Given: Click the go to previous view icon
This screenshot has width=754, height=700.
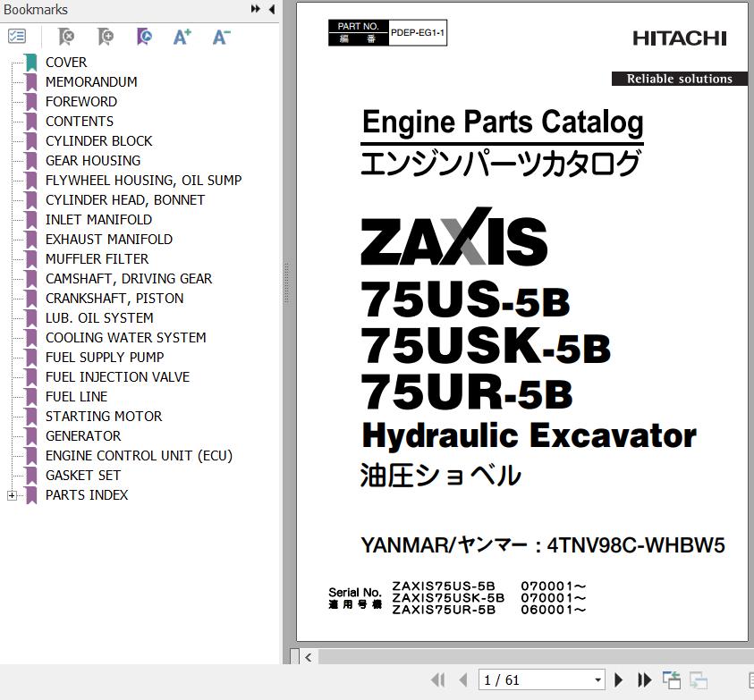Looking at the screenshot, I should pos(672,679).
